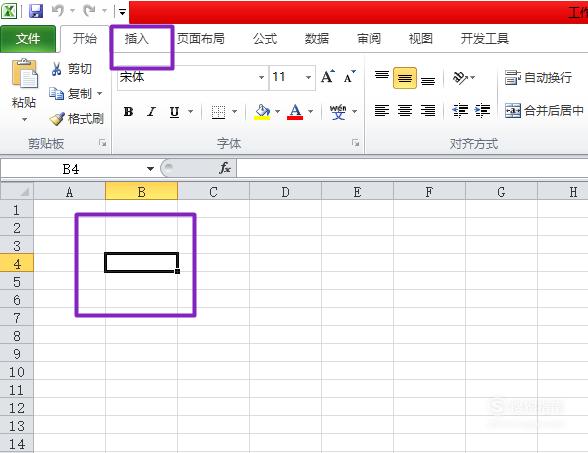Select row 10 header
Viewport: 588px width, 453px height.
point(17,372)
